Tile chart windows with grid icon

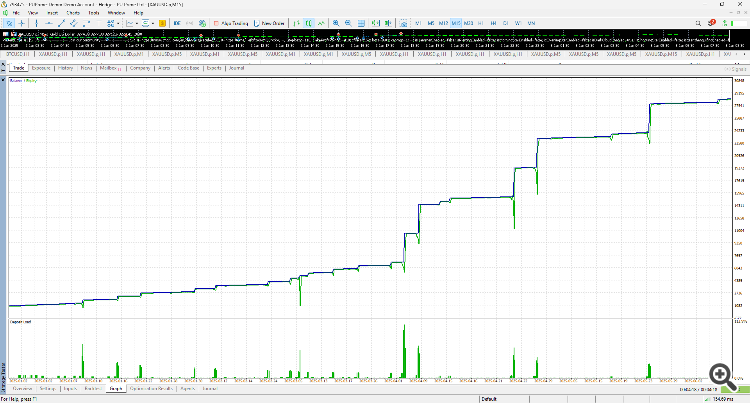361,23
